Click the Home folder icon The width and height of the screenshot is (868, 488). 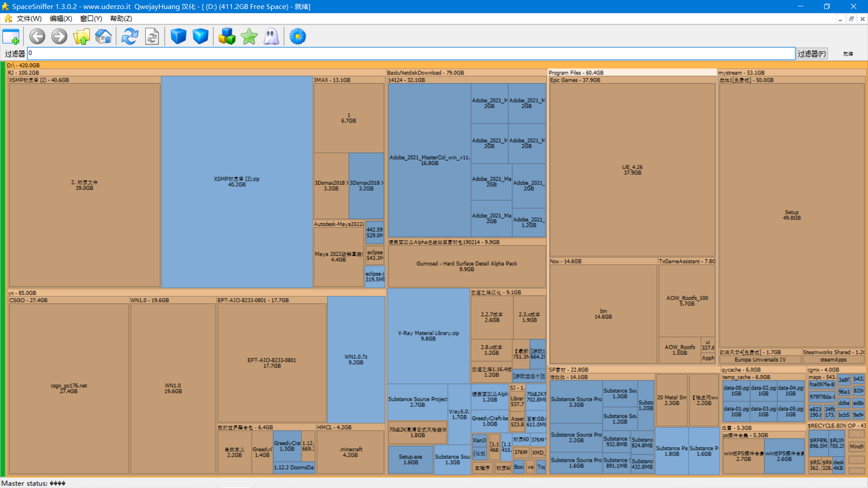(x=104, y=37)
